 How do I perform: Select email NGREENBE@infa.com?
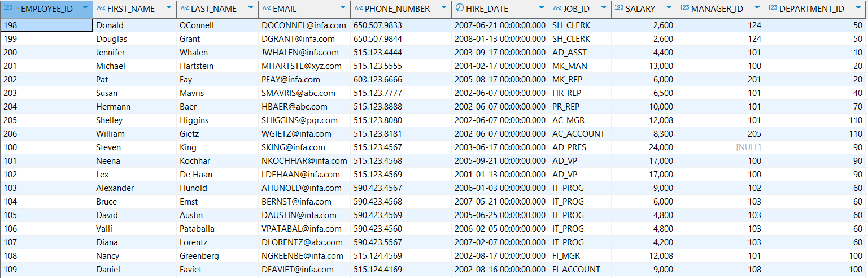click(304, 256)
